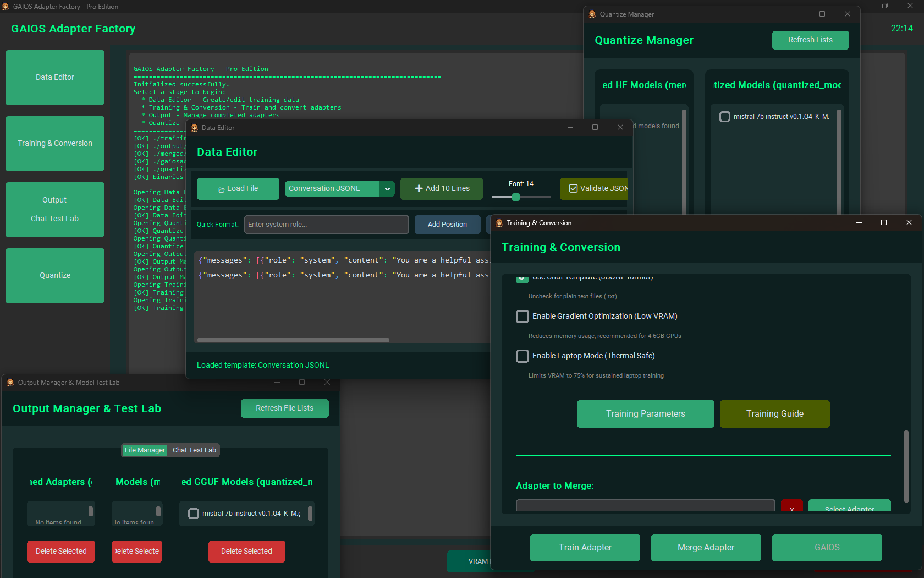Enable Laptop Mode (Thermal Safe) checkbox
Screen dimensions: 924x578
click(522, 356)
